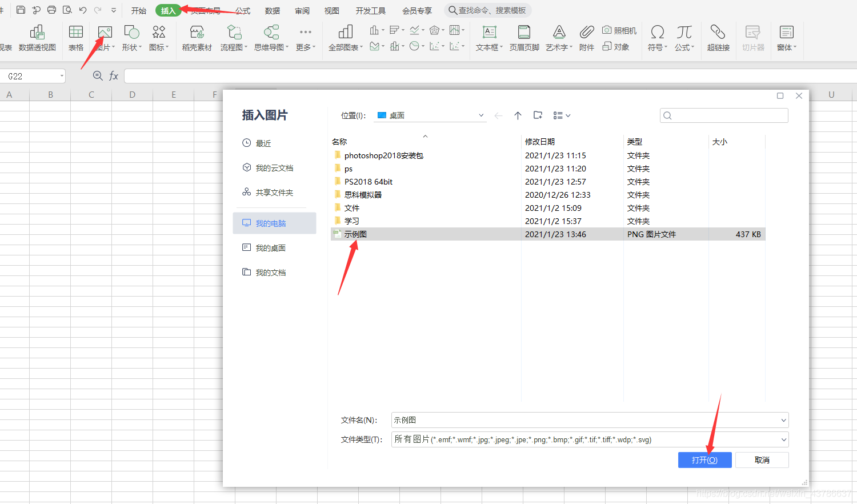The width and height of the screenshot is (857, 504).
Task: Select 我的电脑 in dialog sidebar
Action: (x=274, y=223)
